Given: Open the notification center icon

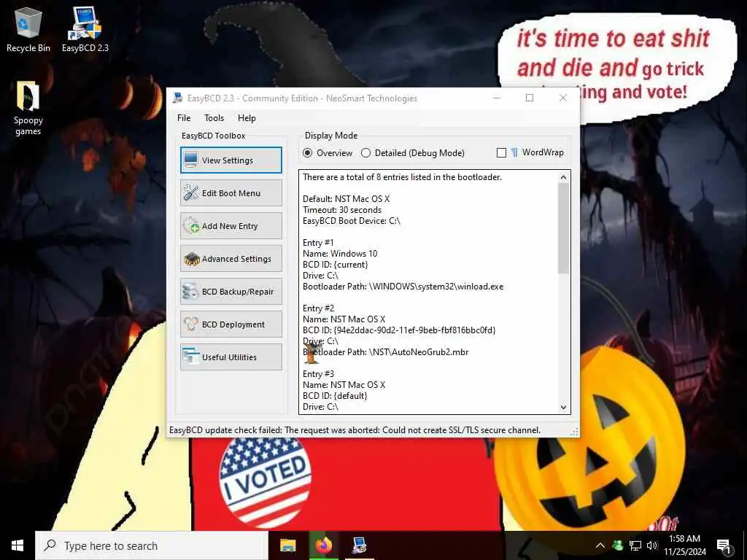Looking at the screenshot, I should pos(724,546).
